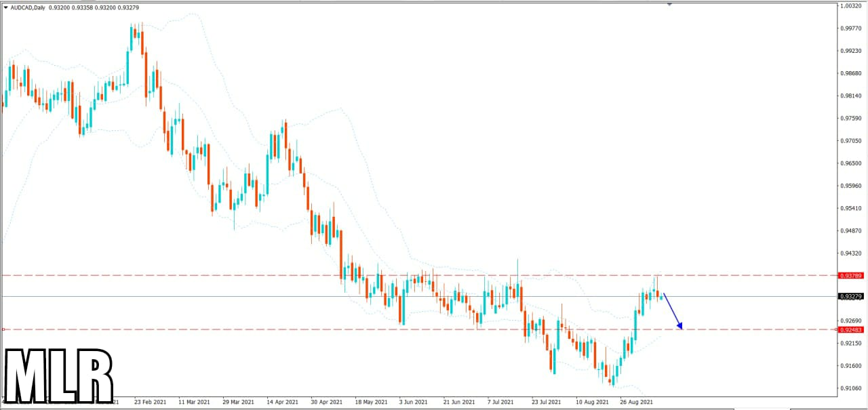Select the upper red dashed resistance line
This screenshot has width=868, height=410.
coord(419,276)
